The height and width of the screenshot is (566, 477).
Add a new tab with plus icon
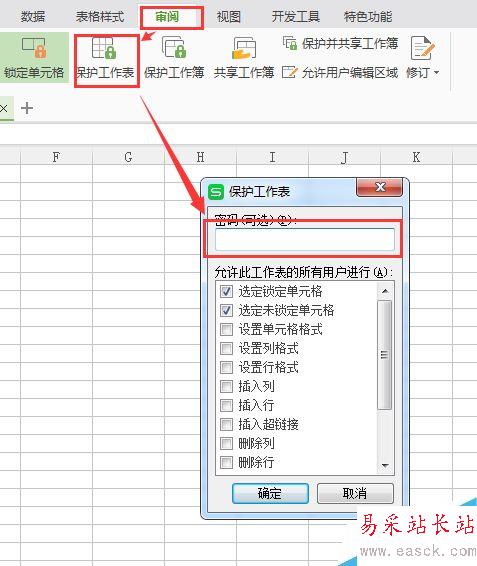(27, 108)
